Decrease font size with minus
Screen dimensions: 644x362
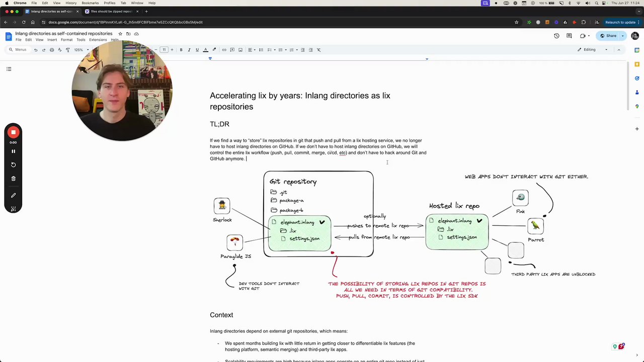[155, 50]
